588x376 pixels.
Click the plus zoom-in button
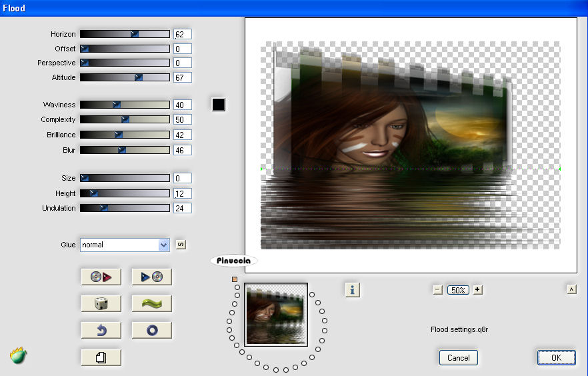477,290
